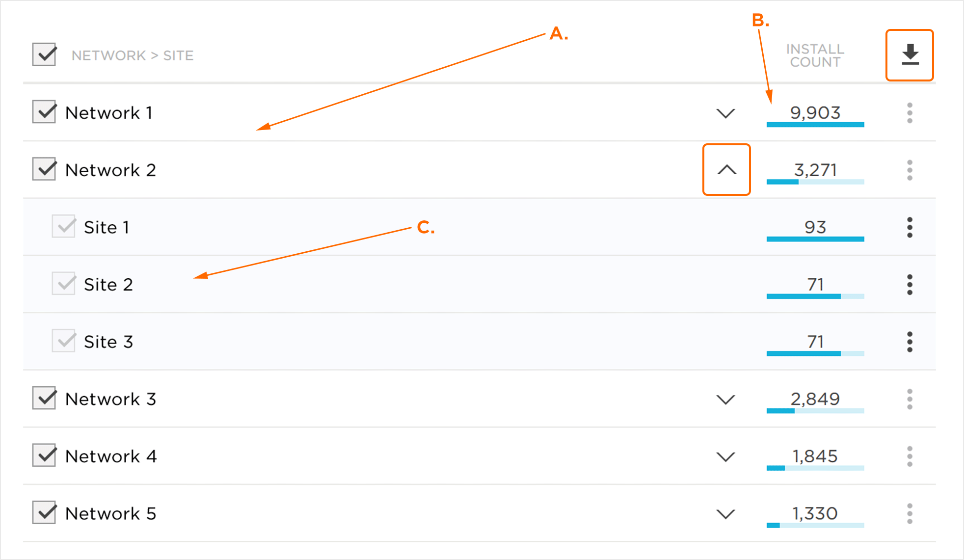Click the Site 1 row label
This screenshot has height=560, width=964.
click(x=107, y=227)
